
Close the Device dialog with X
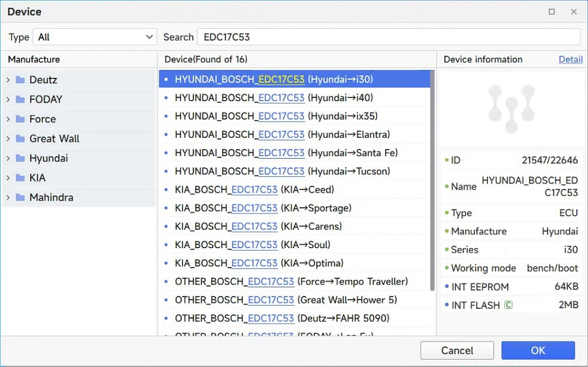[x=574, y=12]
